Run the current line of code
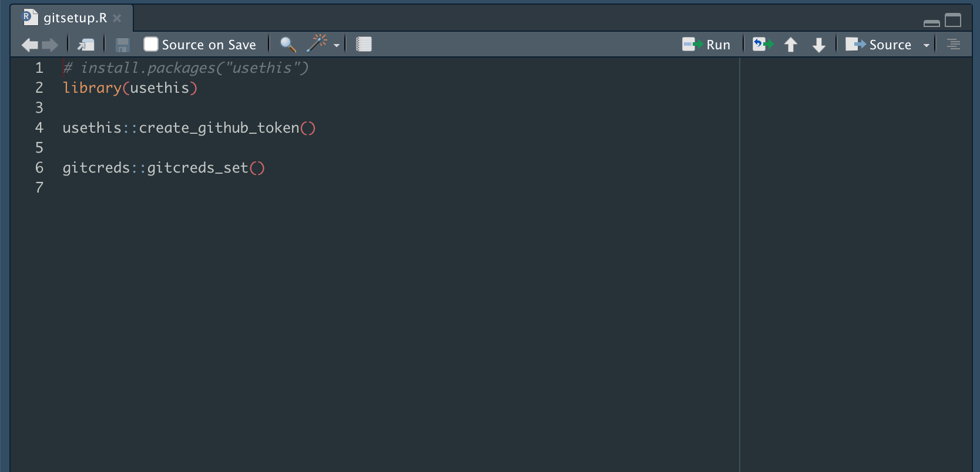 (x=706, y=45)
